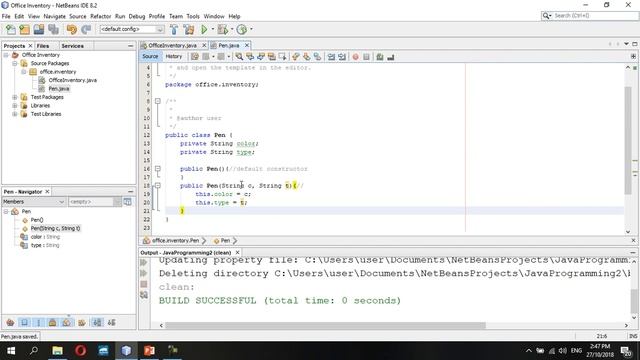The image size is (640, 360).
Task: Click the Undo arrow icon
Action: click(x=72, y=29)
